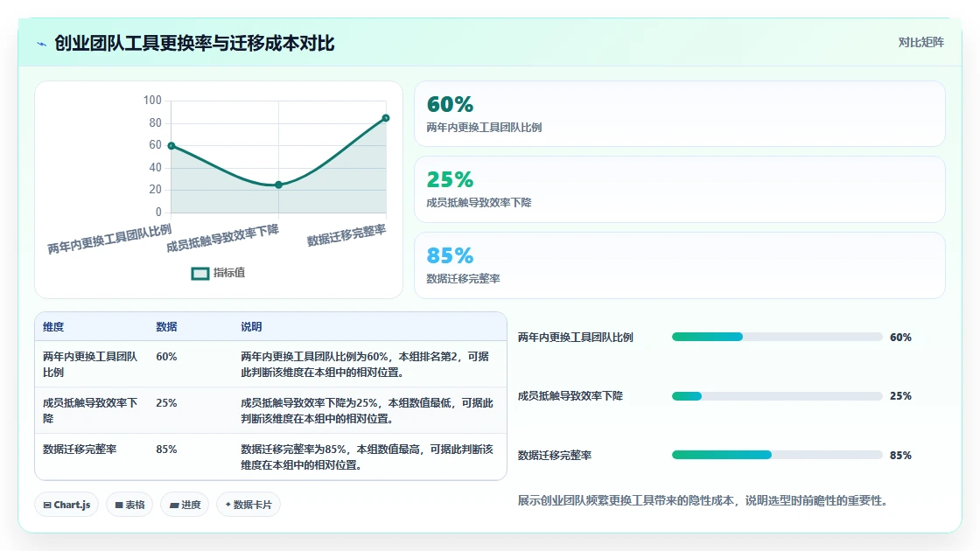Viewport: 980px width, 551px height.
Task: Click the footer note about 隐性成本
Action: 703,500
